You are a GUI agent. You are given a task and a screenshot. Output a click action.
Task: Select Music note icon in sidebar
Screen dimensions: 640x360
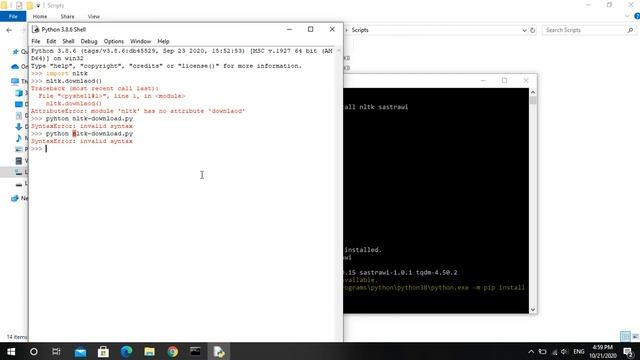pyautogui.click(x=19, y=138)
